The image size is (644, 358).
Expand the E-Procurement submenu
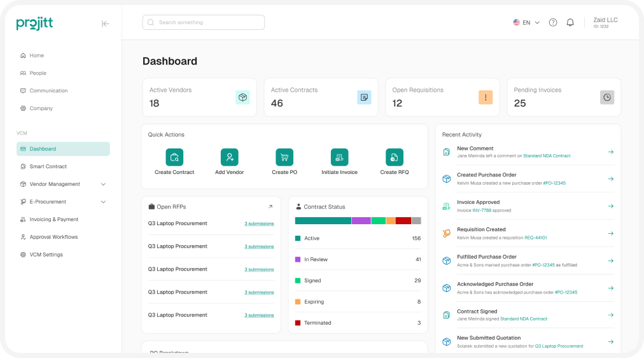(103, 202)
